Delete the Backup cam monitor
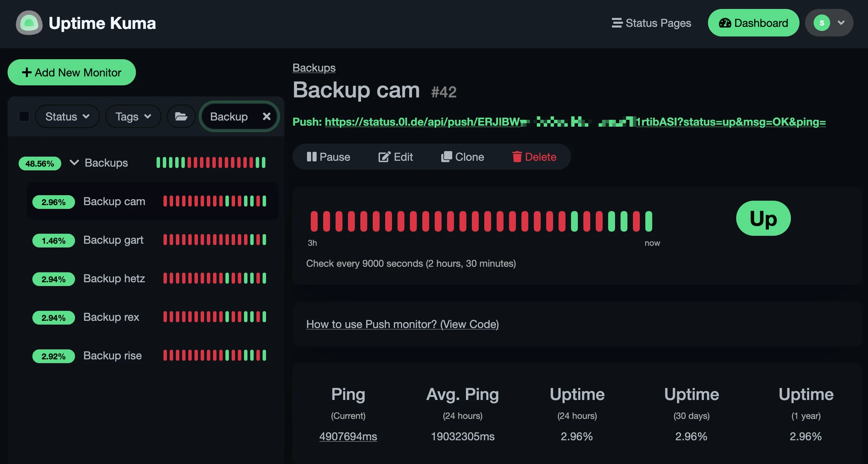The height and width of the screenshot is (464, 868). pyautogui.click(x=534, y=157)
